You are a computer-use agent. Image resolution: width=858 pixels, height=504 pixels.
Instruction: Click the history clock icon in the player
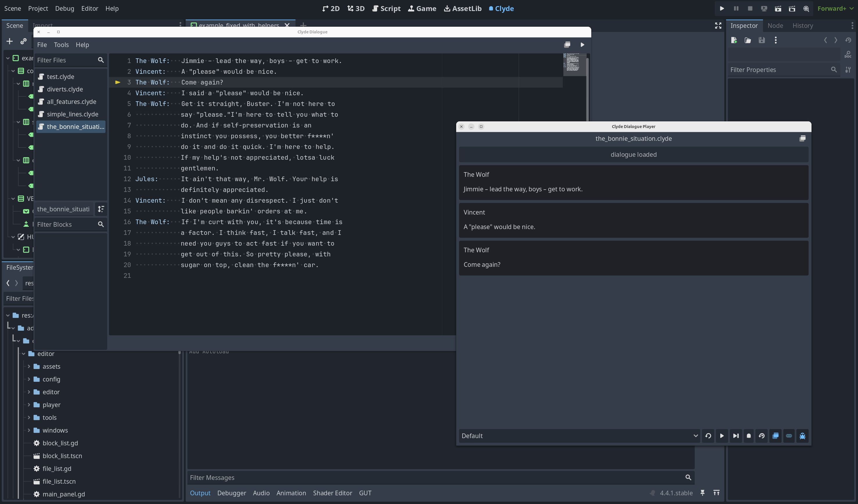coord(762,435)
